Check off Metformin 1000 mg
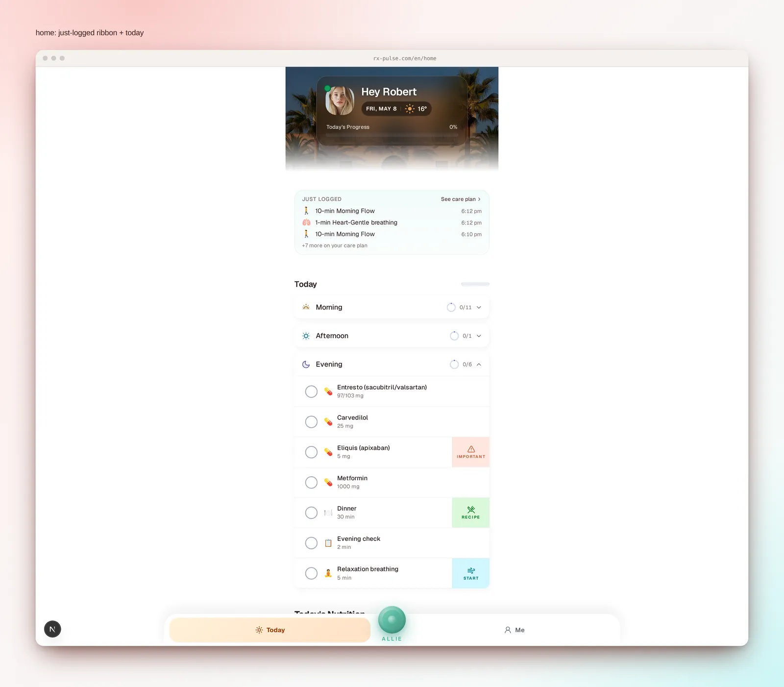Viewport: 784px width, 687px height. tap(311, 483)
